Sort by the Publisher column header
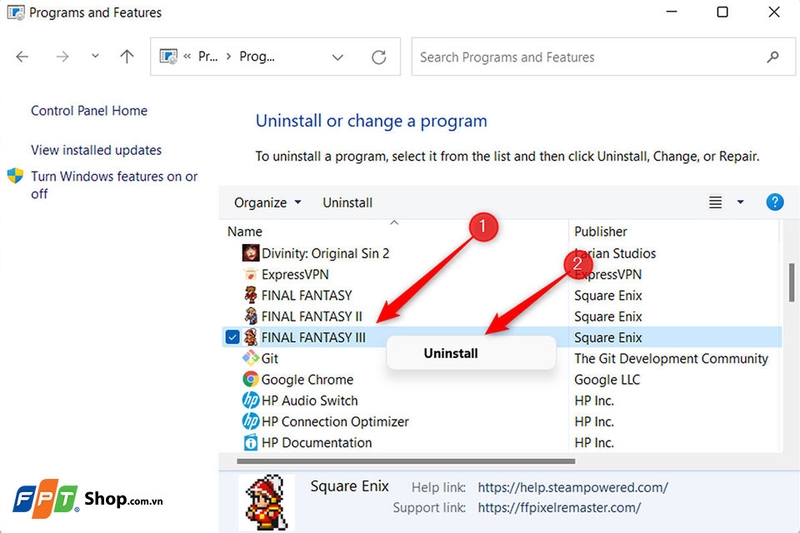Viewport: 800px width, 533px height. click(x=601, y=232)
